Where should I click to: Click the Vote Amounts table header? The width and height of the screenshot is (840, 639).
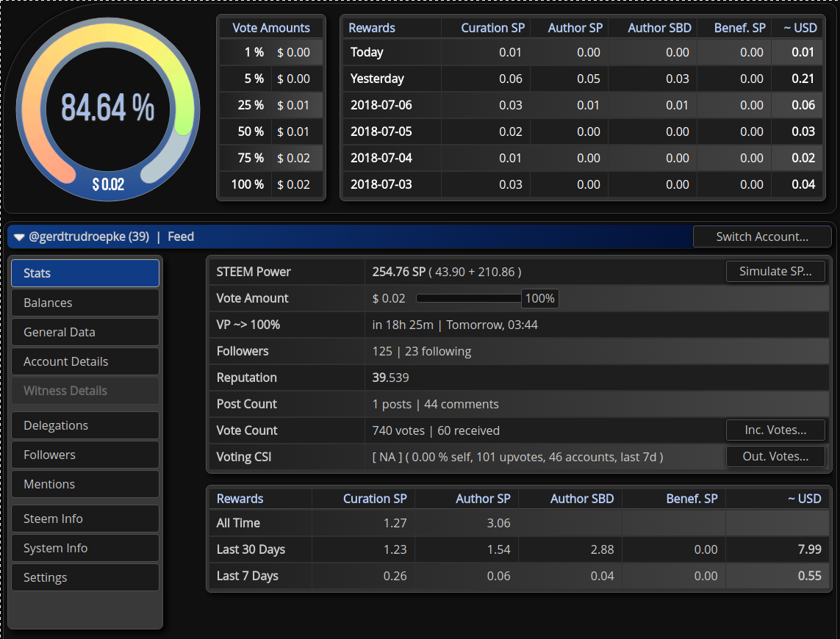point(271,28)
